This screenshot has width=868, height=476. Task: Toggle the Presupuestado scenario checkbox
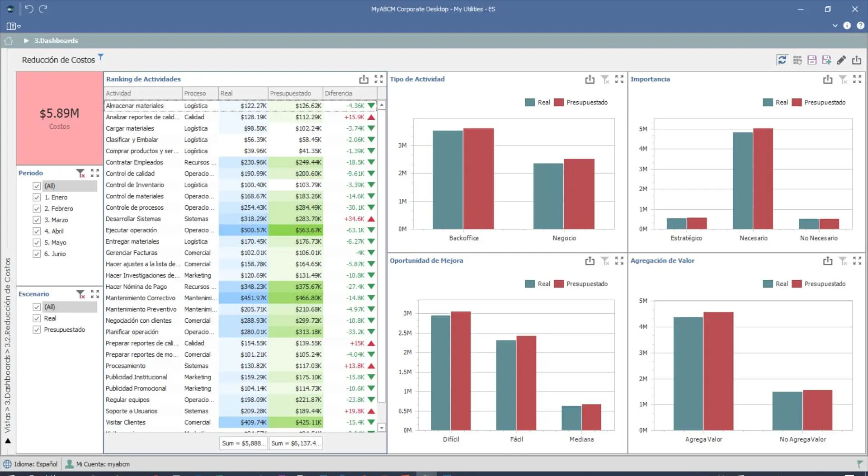(37, 330)
